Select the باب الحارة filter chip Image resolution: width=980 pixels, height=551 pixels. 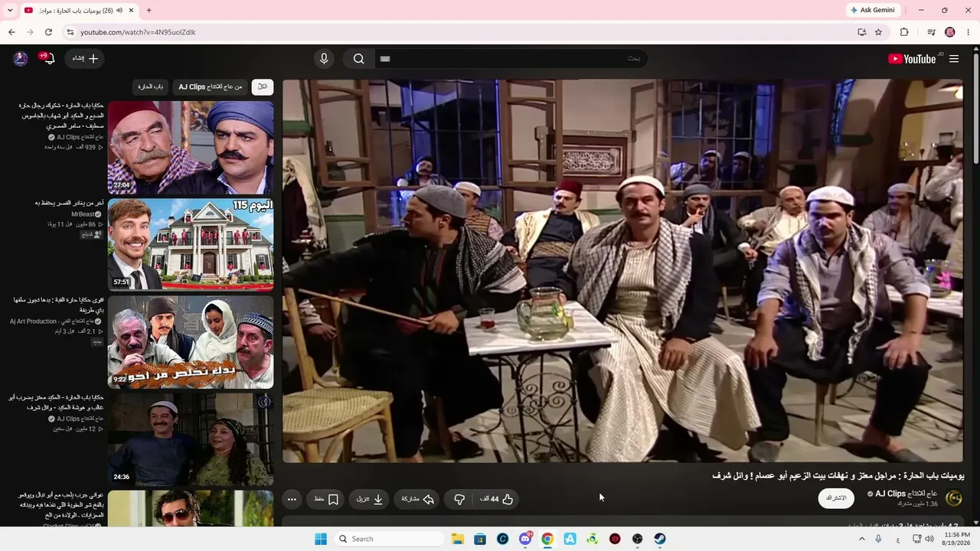click(x=151, y=86)
